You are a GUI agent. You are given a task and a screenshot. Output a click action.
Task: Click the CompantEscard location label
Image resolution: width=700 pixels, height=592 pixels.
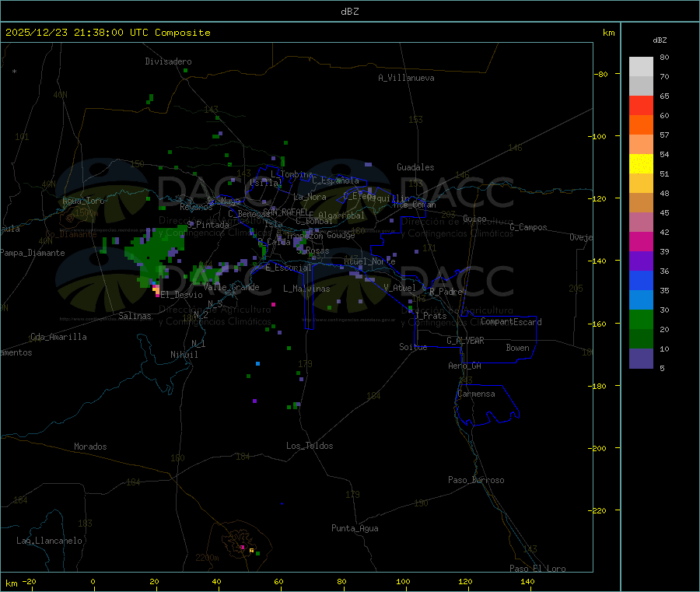tap(511, 322)
